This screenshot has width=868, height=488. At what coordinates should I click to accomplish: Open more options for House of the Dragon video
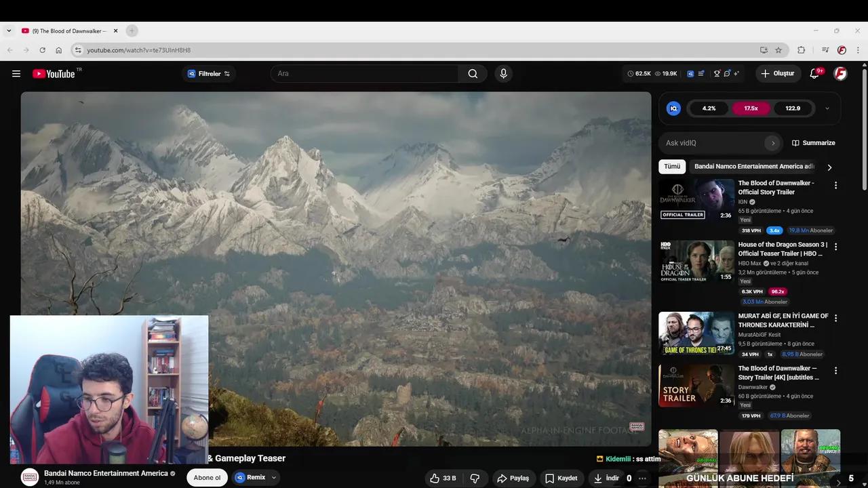tap(835, 247)
